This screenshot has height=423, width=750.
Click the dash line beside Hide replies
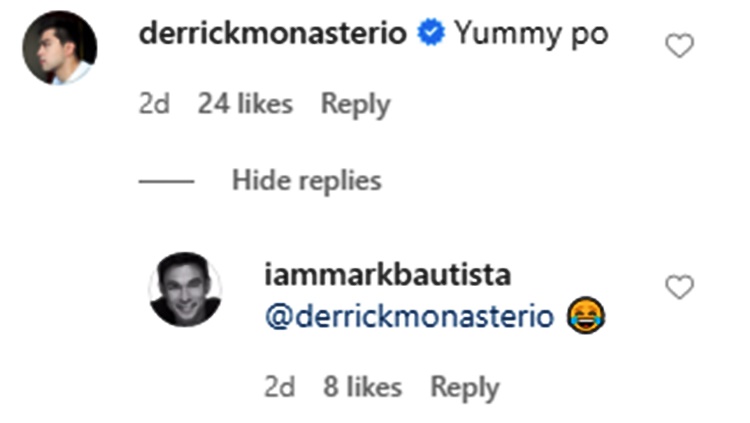(166, 181)
